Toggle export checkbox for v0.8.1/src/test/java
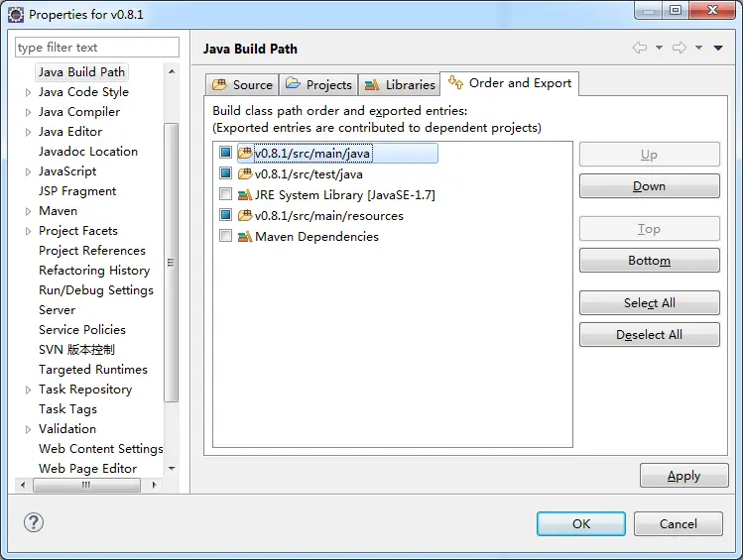Viewport: 743px width, 560px height. [x=225, y=173]
